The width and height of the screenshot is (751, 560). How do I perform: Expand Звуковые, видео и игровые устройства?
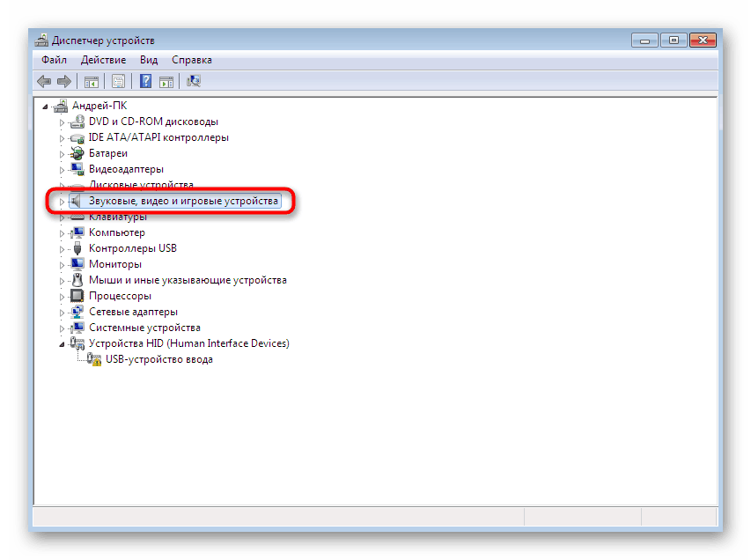tap(62, 202)
